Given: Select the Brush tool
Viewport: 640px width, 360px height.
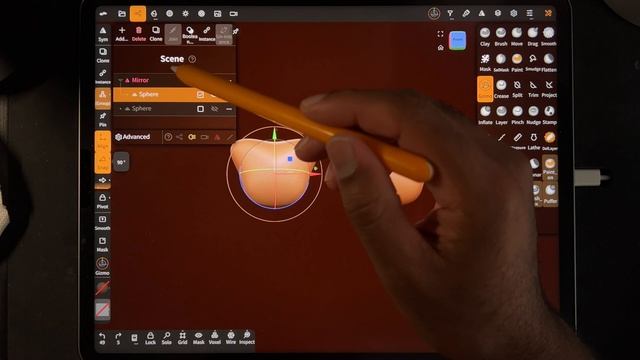Looking at the screenshot, I should pos(501,36).
